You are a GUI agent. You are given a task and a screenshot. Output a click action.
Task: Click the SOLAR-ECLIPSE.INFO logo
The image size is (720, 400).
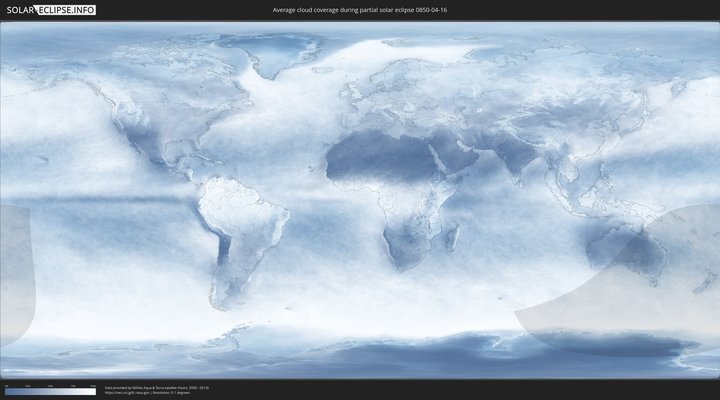[51, 10]
